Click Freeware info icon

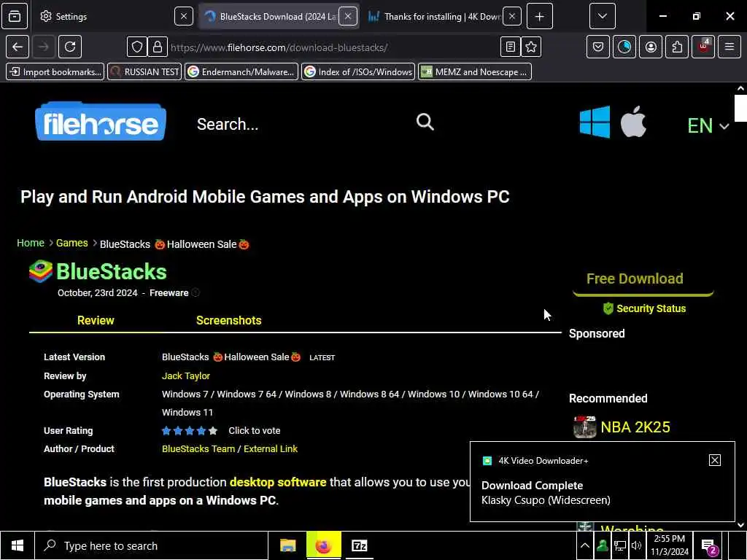click(196, 293)
